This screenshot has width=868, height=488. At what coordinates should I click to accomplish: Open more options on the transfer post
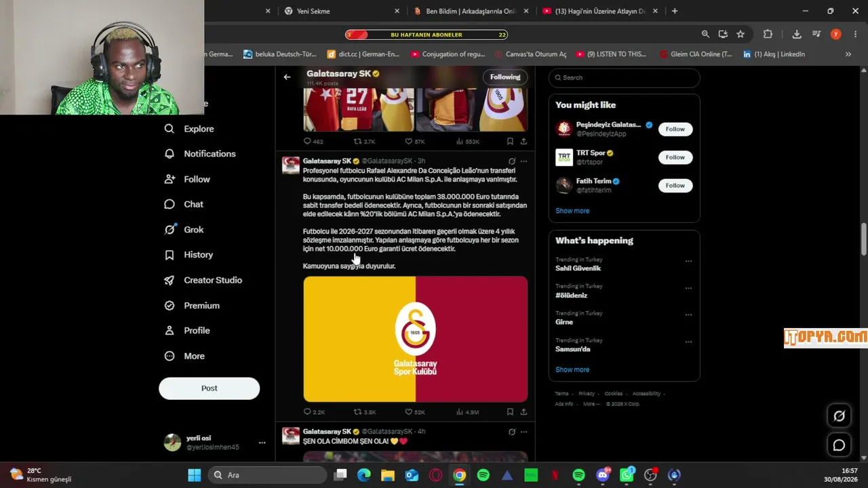[x=524, y=161]
